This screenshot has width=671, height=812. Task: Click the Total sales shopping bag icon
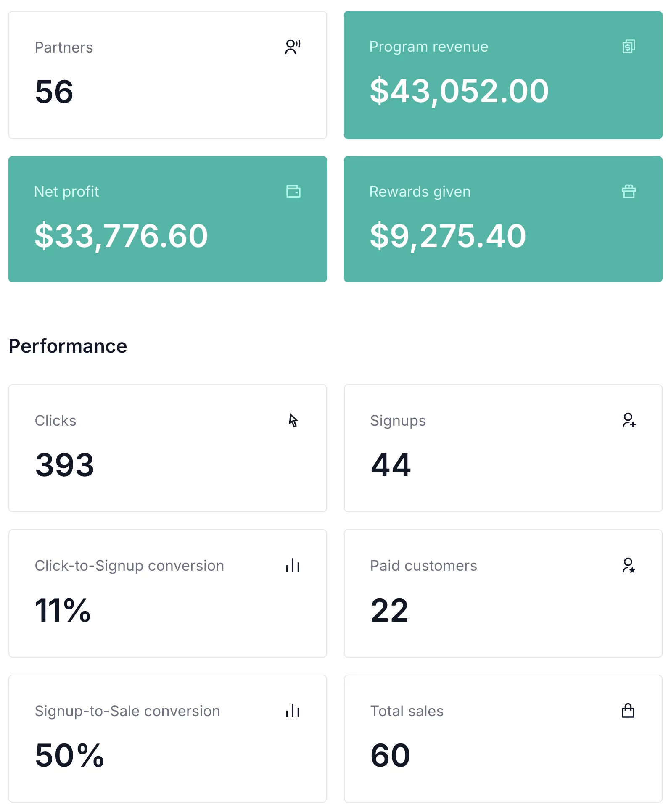click(x=628, y=711)
